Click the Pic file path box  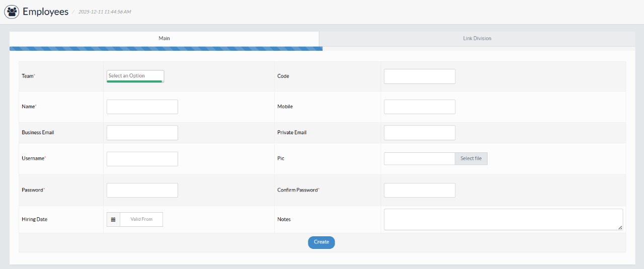pyautogui.click(x=419, y=159)
